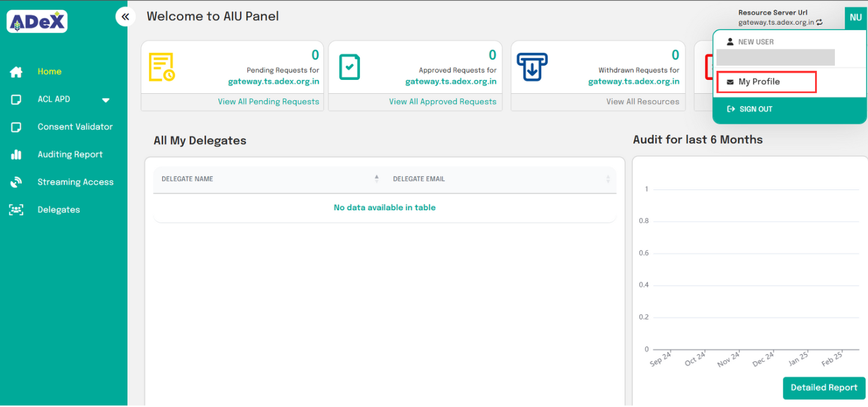Image resolution: width=868 pixels, height=407 pixels.
Task: Click the Auditing Report bar-chart icon
Action: 16,155
